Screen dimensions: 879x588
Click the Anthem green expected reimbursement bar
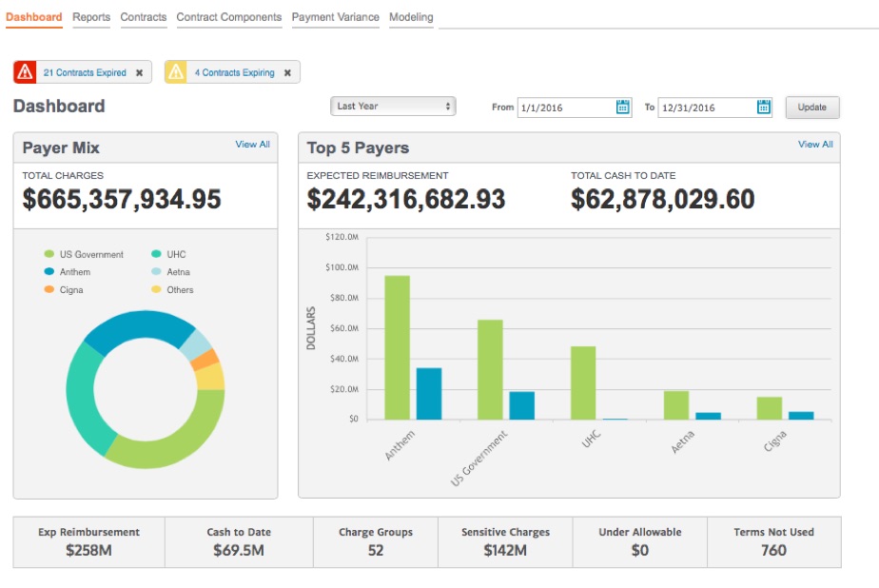click(397, 347)
